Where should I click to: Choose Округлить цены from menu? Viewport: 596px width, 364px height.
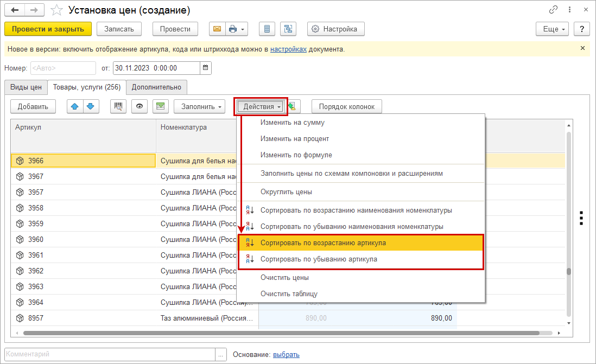click(x=286, y=192)
